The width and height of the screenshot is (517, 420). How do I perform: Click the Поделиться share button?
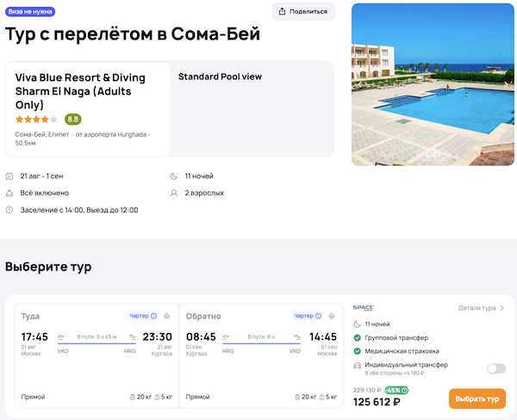304,11
